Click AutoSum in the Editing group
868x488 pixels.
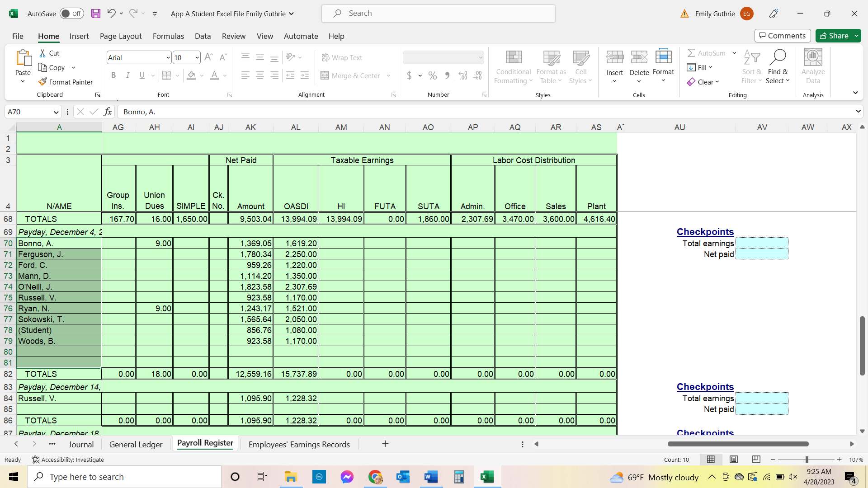[706, 53]
